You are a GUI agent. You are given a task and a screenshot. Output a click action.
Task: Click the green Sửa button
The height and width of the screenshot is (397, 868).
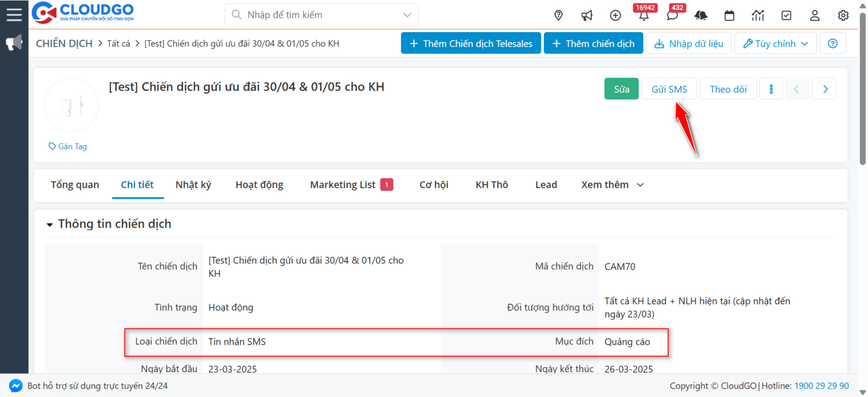(621, 89)
